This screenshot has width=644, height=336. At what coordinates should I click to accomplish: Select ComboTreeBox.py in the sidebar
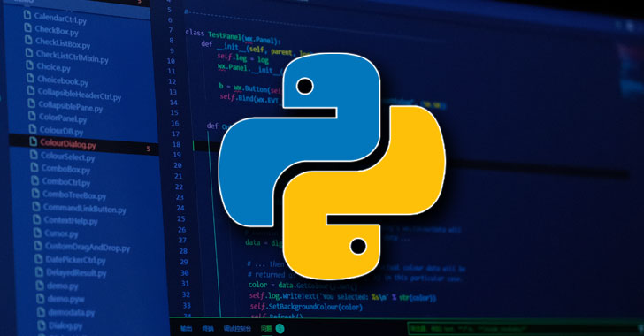pyautogui.click(x=74, y=195)
